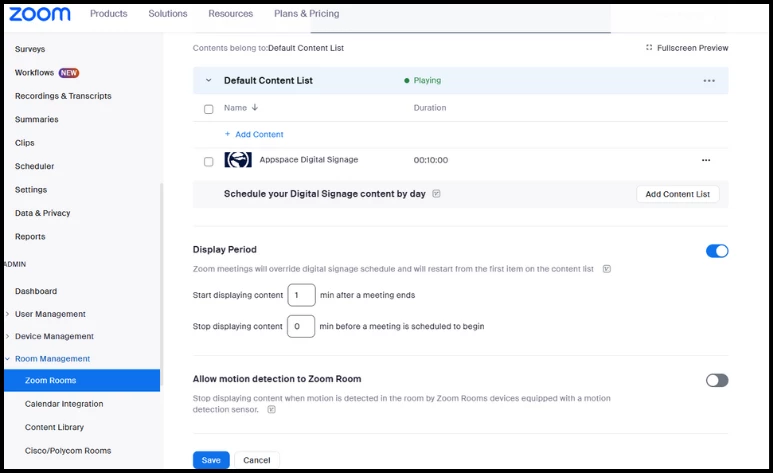Open Fullscreen Preview icon

649,47
